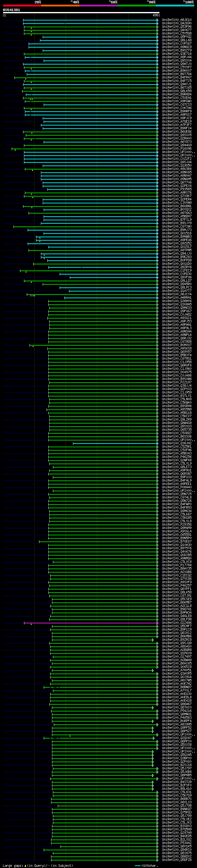Choose the UniRef100_B9RHD4 entry
Screen dimensions: 197x868
(x=177, y=94)
